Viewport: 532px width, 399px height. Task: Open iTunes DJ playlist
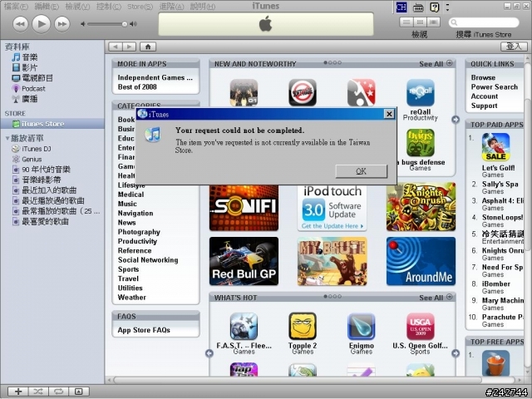32,149
